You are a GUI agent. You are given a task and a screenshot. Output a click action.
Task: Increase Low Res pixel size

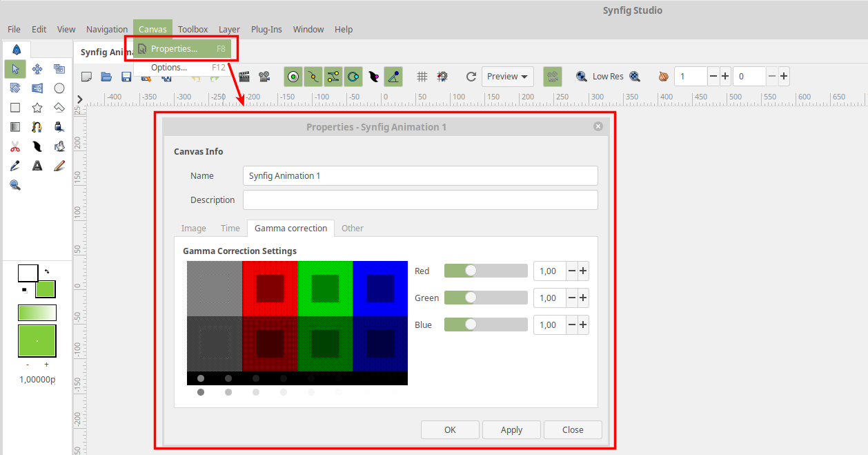(x=635, y=77)
